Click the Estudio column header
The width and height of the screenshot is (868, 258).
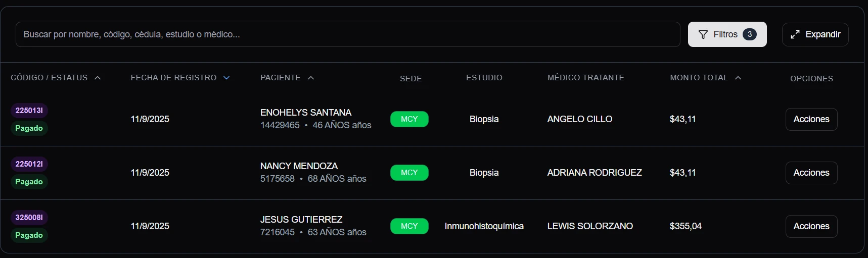tap(484, 78)
